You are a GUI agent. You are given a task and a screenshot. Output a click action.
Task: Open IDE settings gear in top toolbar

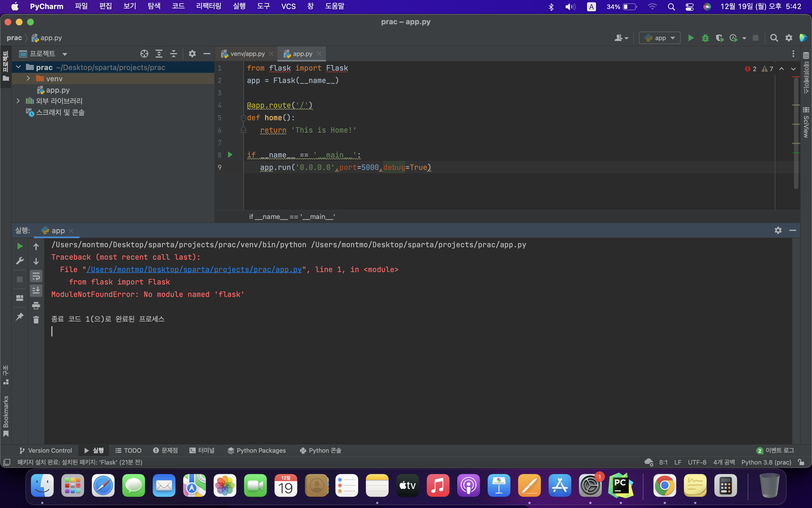[x=789, y=38]
